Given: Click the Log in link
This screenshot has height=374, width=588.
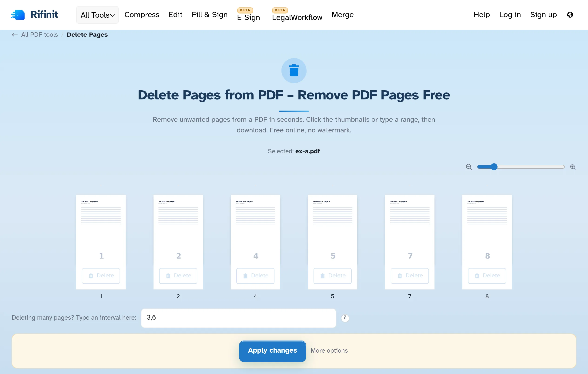Looking at the screenshot, I should (510, 15).
